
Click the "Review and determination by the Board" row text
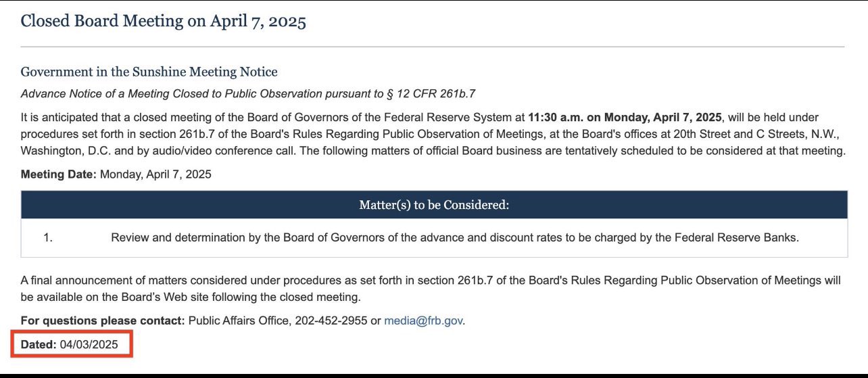(270, 238)
